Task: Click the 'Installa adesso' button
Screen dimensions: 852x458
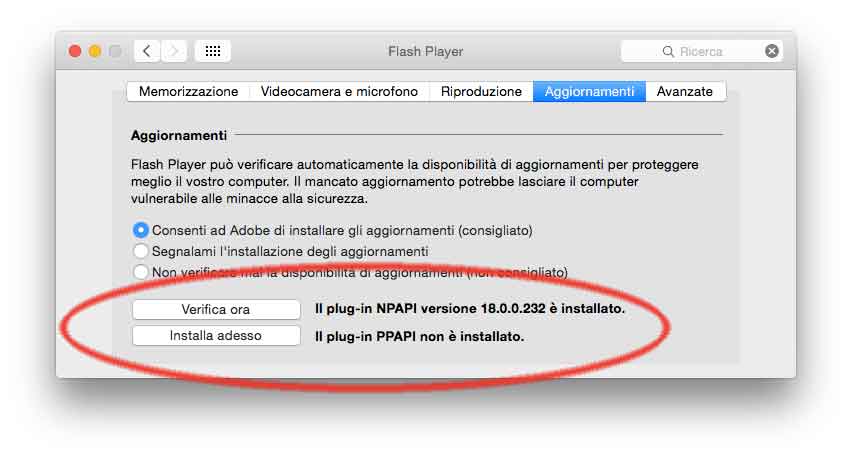Action: [x=216, y=336]
